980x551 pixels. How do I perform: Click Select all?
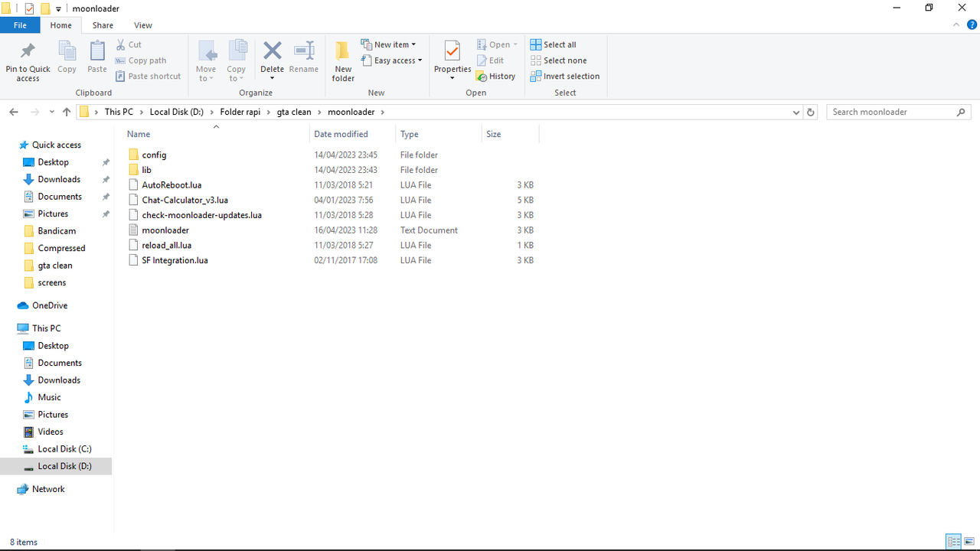click(x=554, y=44)
